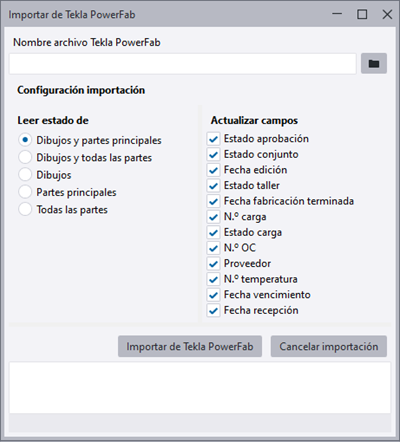The image size is (400, 442).
Task: Uncheck Fecha fabricación terminada
Action: pyautogui.click(x=213, y=201)
